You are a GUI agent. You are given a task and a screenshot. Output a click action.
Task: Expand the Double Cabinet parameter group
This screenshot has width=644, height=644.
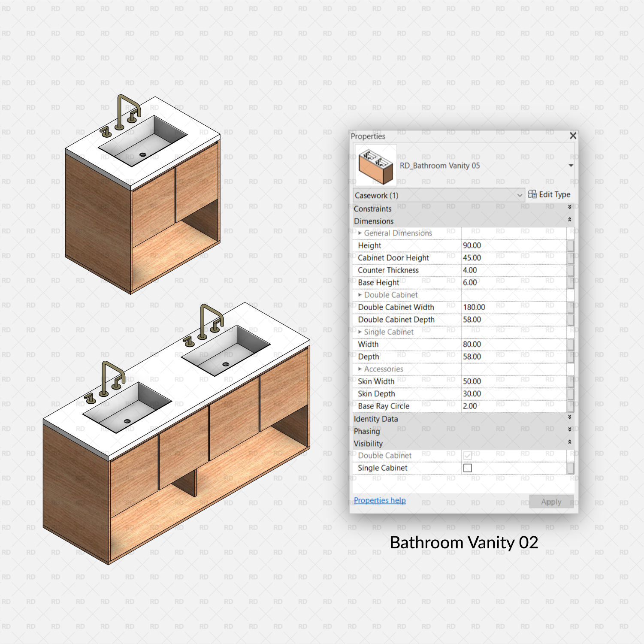[360, 295]
